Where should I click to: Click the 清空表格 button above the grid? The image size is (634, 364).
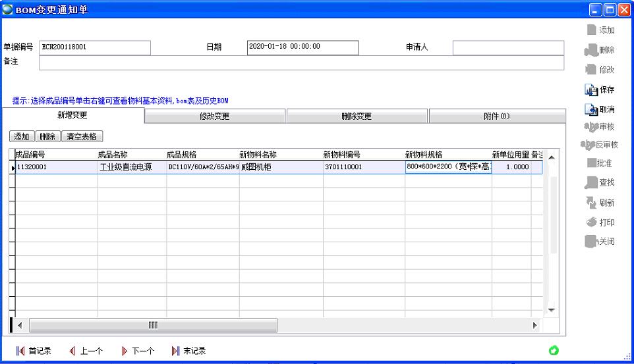pos(82,137)
